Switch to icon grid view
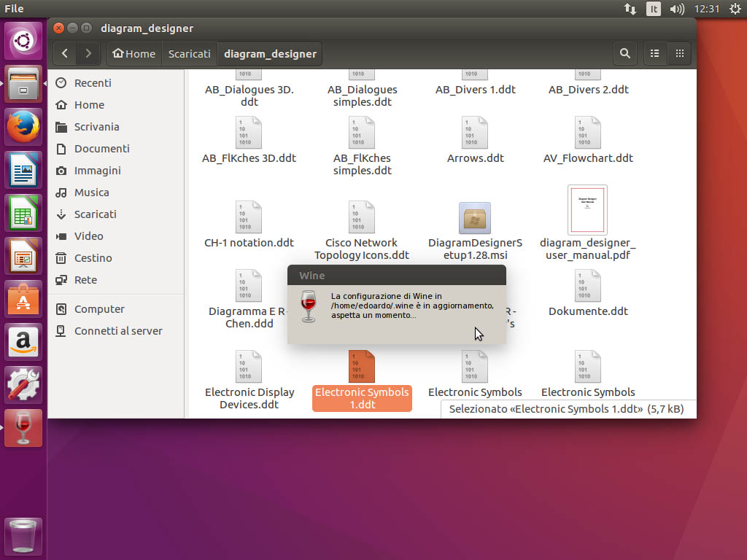 pyautogui.click(x=679, y=53)
